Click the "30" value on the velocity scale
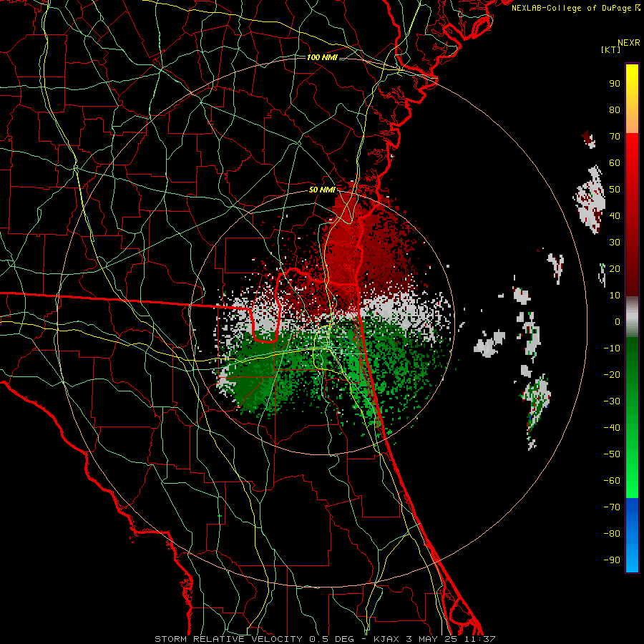 tap(615, 243)
